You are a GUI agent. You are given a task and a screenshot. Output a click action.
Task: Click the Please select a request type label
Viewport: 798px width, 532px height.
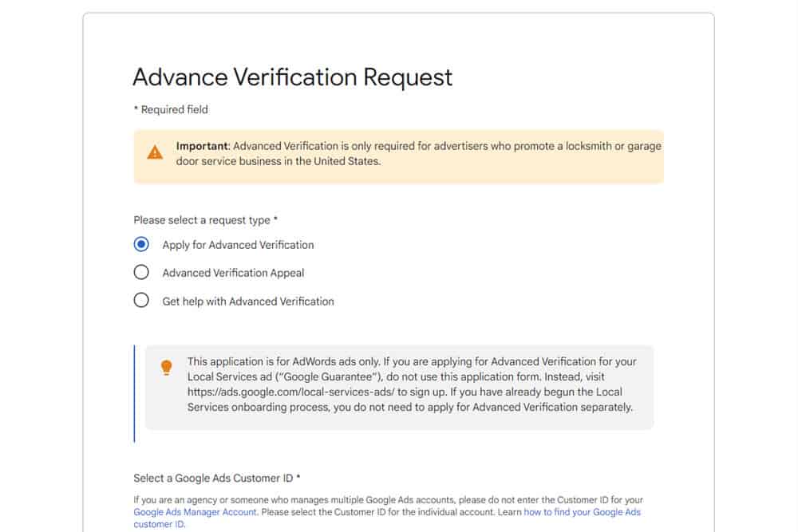[x=206, y=220]
